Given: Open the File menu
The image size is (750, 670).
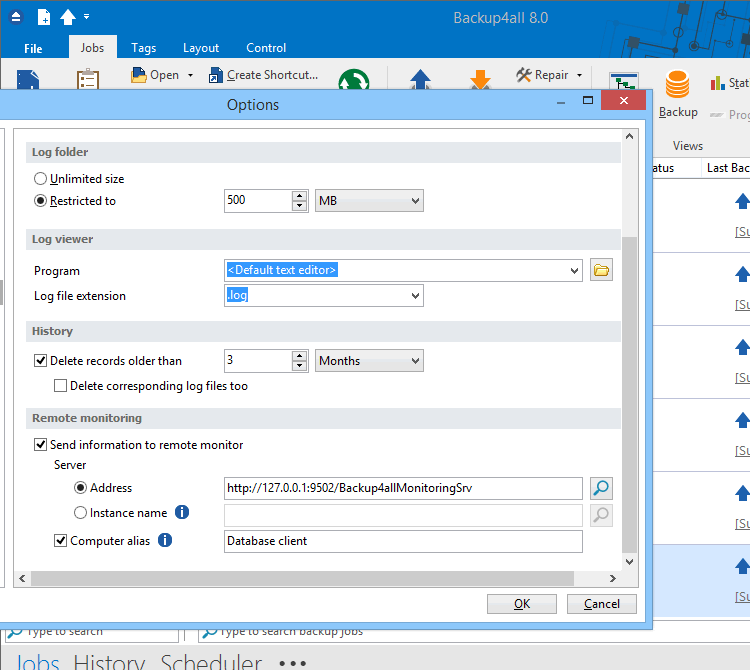Looking at the screenshot, I should [33, 48].
